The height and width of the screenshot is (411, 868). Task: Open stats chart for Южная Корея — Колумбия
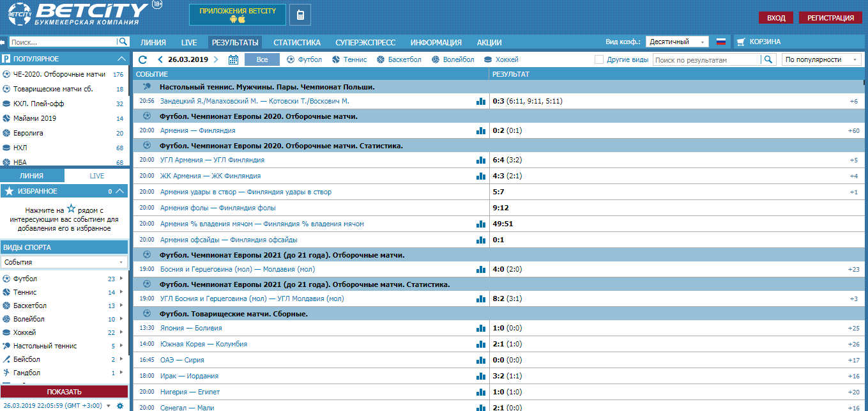click(481, 344)
